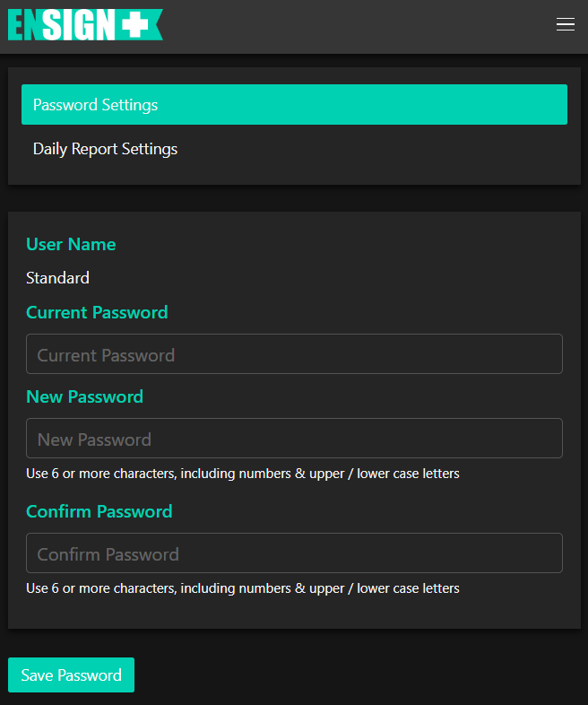Click the User Name heading
Image resolution: width=588 pixels, height=705 pixels.
tap(71, 245)
